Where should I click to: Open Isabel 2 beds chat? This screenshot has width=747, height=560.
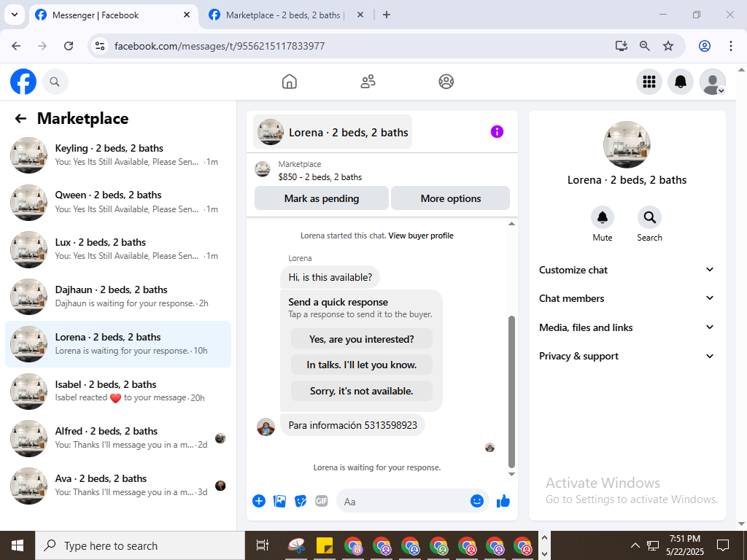(118, 392)
